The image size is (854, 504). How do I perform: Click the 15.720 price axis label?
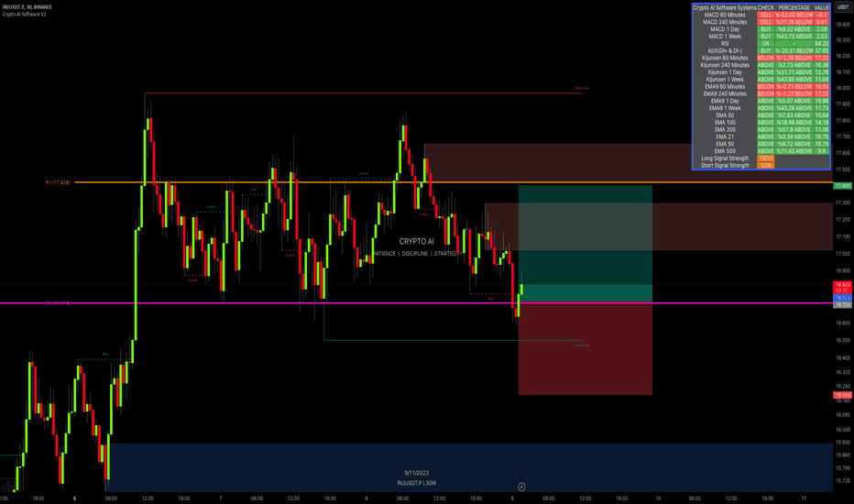[843, 480]
